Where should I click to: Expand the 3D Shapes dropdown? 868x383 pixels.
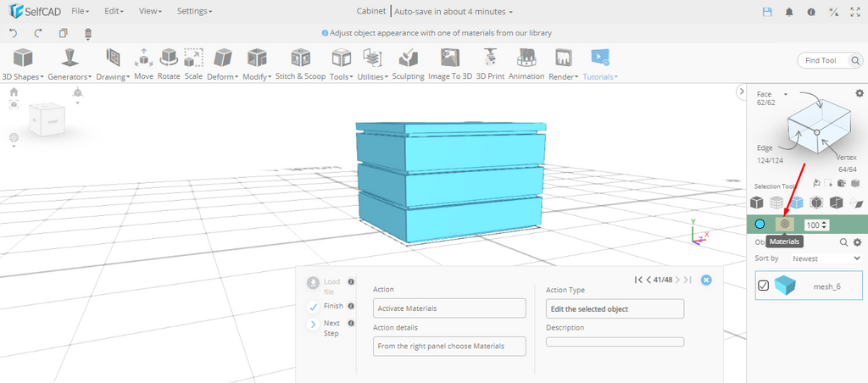[23, 64]
